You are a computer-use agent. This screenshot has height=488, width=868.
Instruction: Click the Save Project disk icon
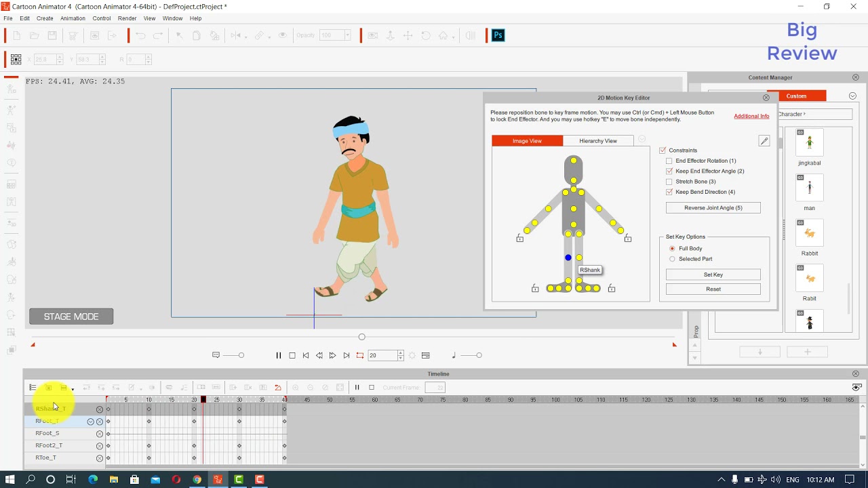52,35
